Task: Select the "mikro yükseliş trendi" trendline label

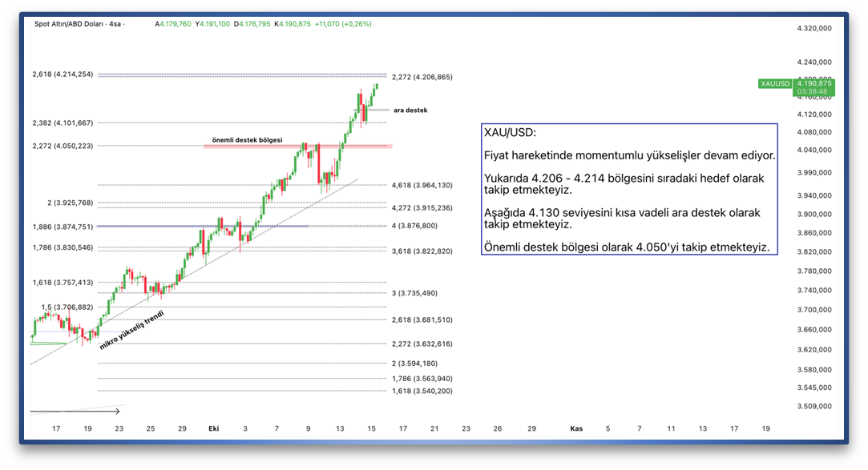Action: click(x=131, y=330)
